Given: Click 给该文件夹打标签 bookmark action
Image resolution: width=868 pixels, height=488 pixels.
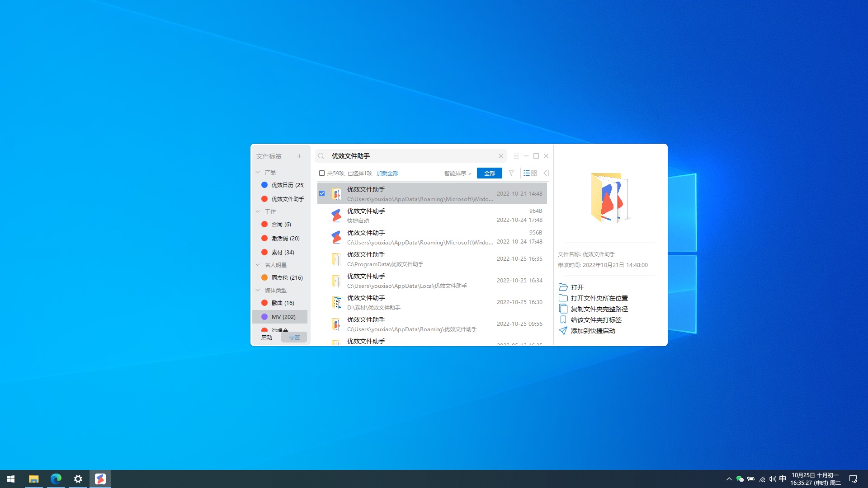Looking at the screenshot, I should point(596,319).
